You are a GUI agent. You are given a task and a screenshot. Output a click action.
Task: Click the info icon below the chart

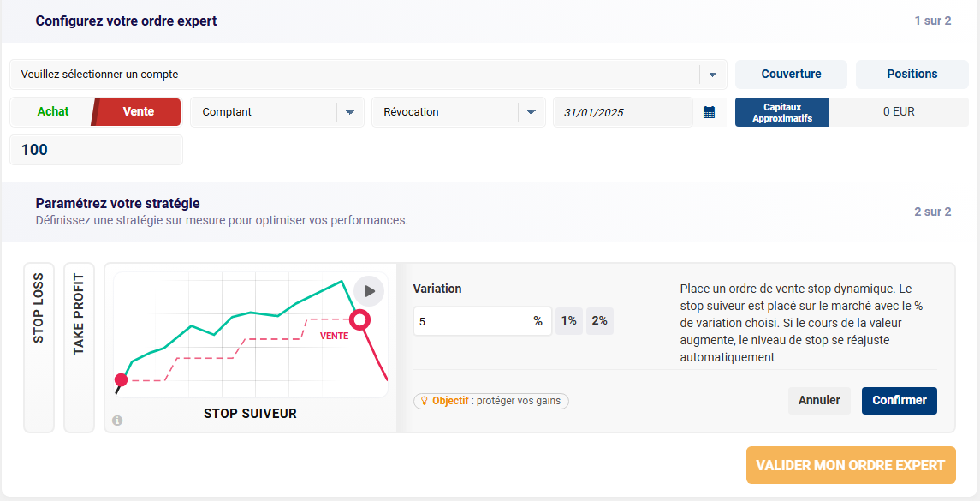[x=116, y=420]
